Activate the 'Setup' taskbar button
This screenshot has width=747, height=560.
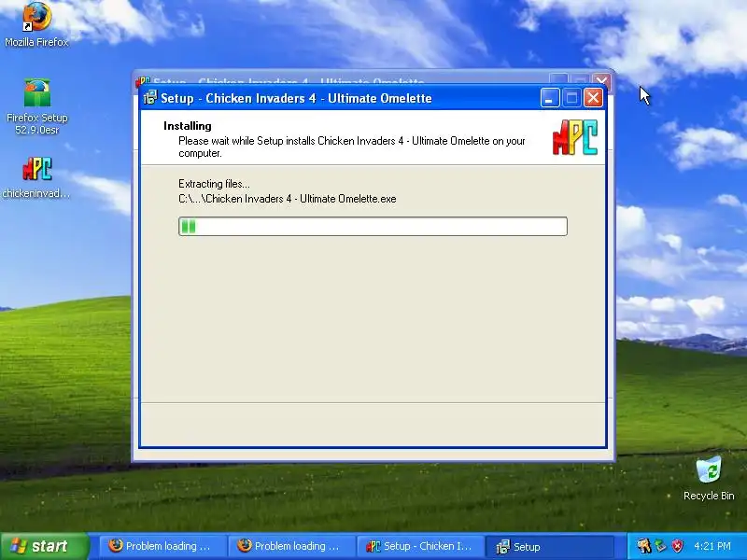[x=549, y=546]
